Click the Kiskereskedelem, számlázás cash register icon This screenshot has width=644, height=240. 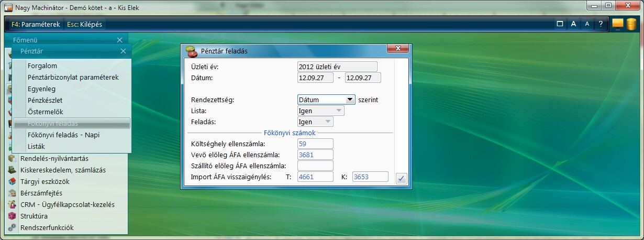pos(12,170)
